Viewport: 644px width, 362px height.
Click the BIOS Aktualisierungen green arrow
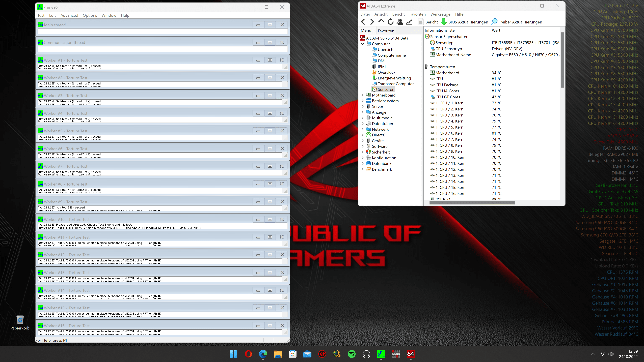444,22
